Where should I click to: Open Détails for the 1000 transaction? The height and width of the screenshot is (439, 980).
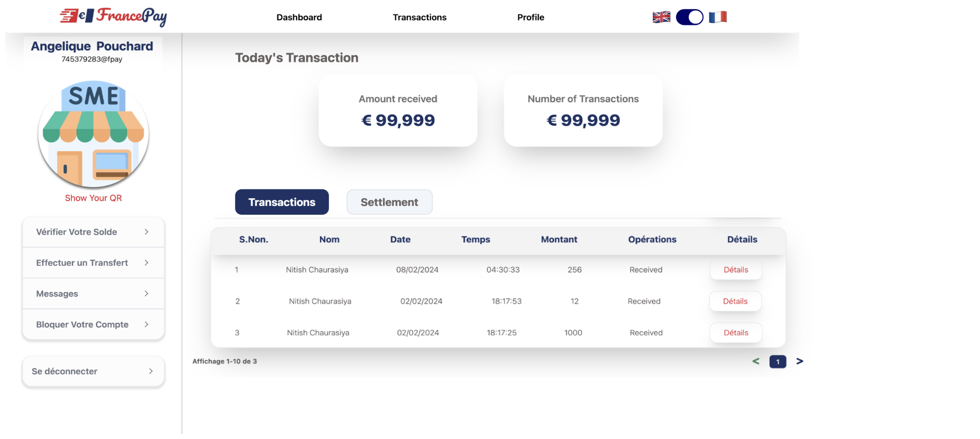736,333
